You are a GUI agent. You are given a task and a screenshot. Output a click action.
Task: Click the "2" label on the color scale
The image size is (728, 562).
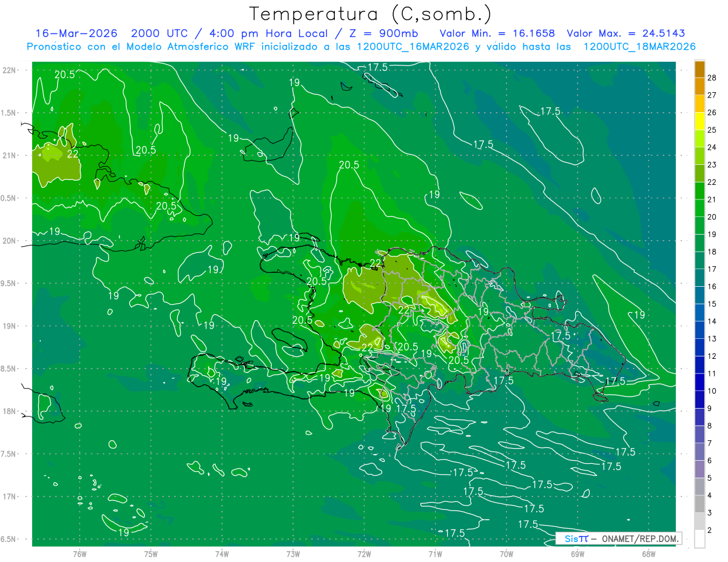[x=710, y=530]
